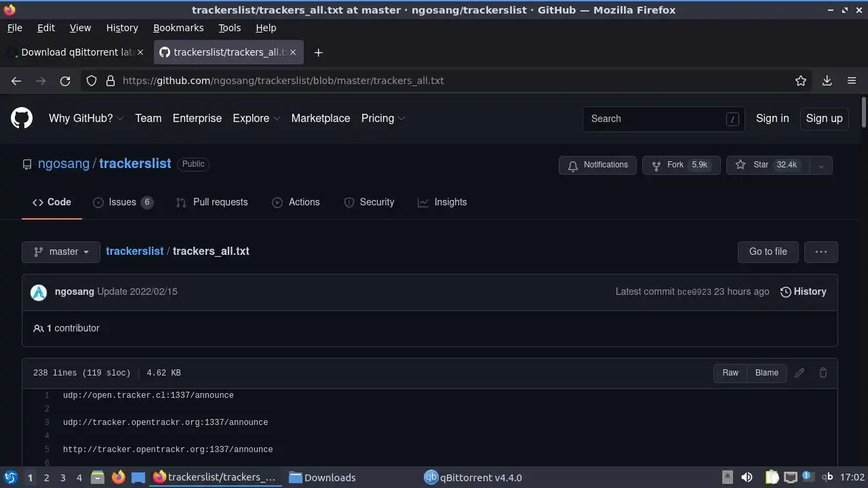Click the GitHub Octocat logo
Viewport: 868px width, 488px height.
click(x=22, y=118)
